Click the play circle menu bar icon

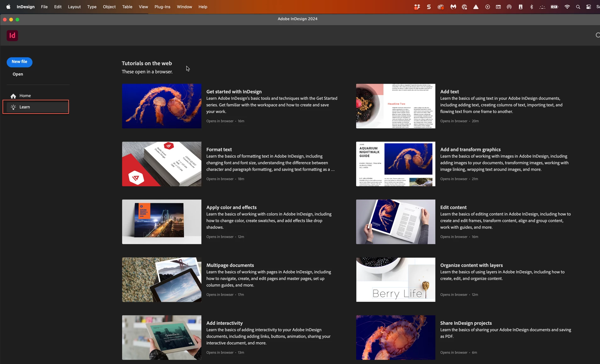click(x=487, y=7)
